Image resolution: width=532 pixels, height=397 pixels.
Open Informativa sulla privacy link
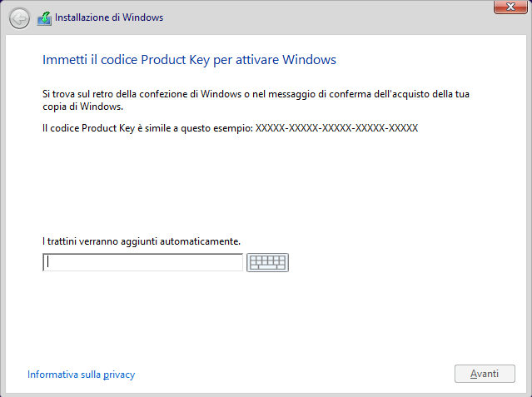click(x=81, y=375)
